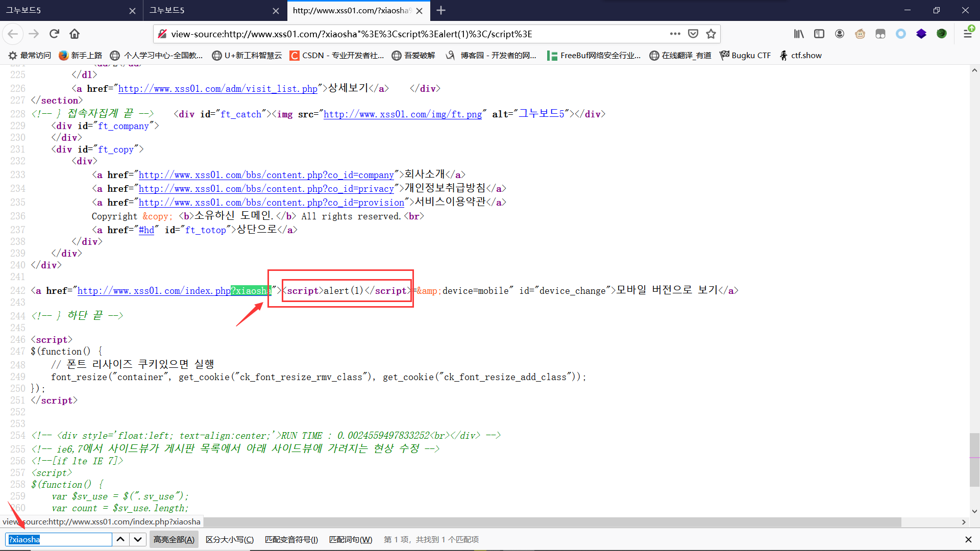Click the vertical scrollbar thumb

974,460
